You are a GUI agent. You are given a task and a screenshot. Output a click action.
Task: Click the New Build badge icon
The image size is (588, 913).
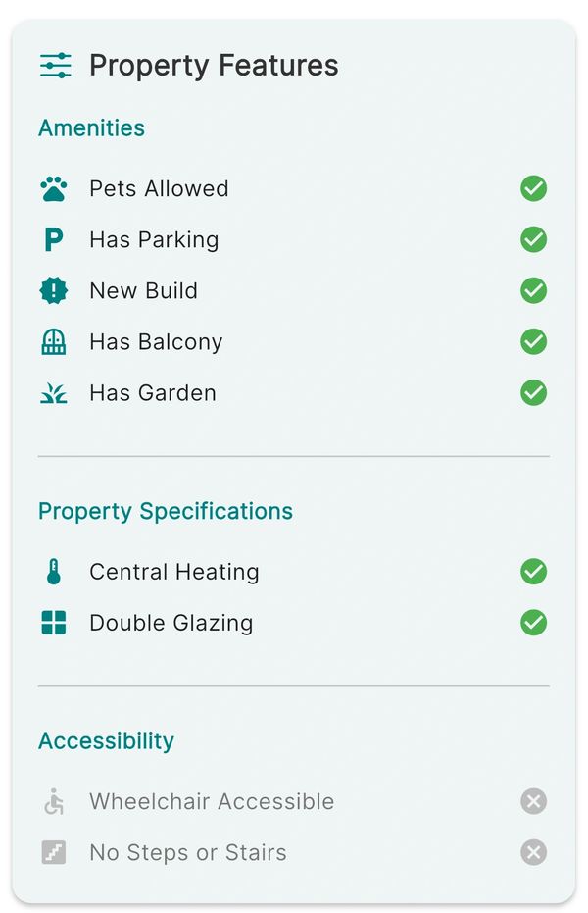tap(54, 290)
